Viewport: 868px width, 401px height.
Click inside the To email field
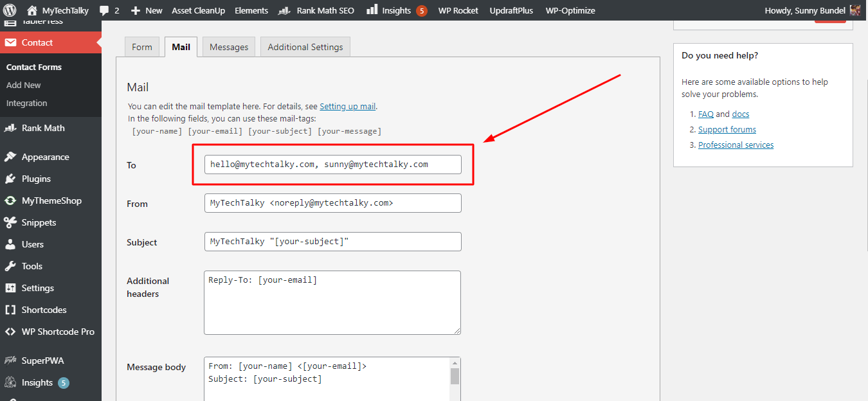pos(332,164)
